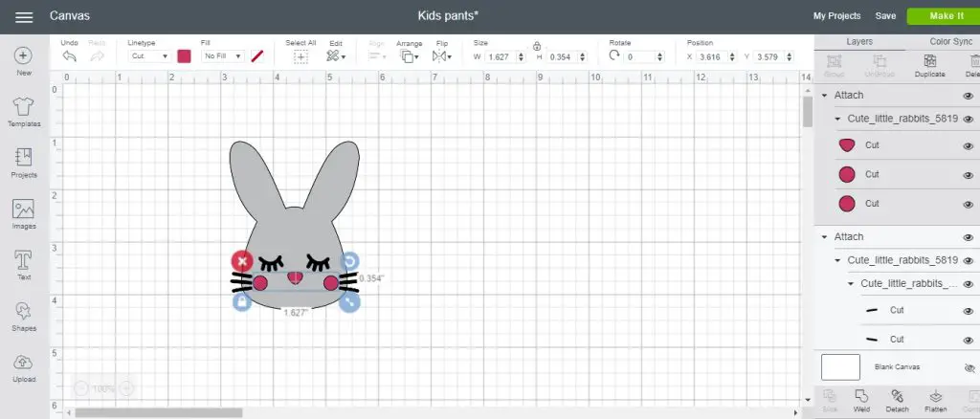Weld the selected layers
The height and width of the screenshot is (419, 980).
(x=861, y=401)
